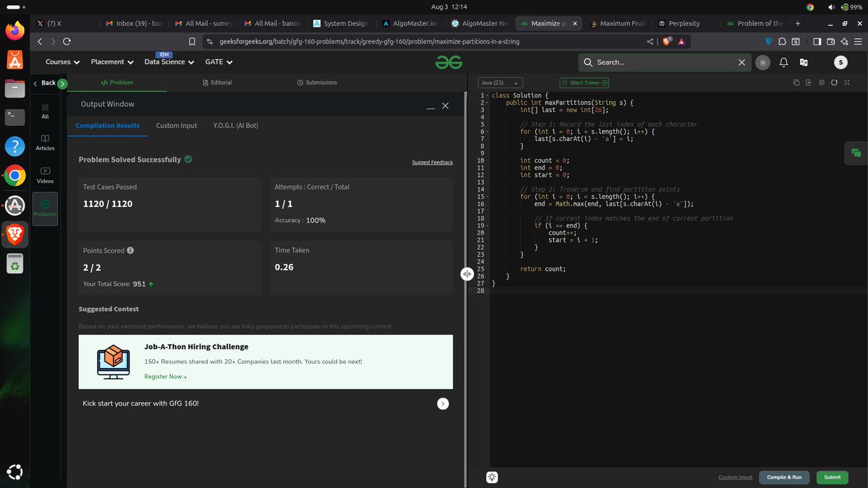Click the green forward arrow next to Back
Viewport: 868px width, 488px height.
[62, 83]
